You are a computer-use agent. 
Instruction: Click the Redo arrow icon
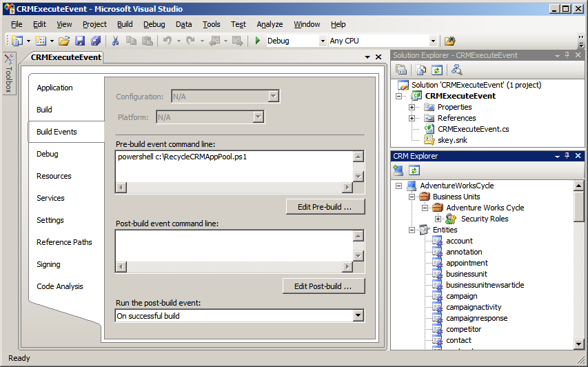pos(191,41)
